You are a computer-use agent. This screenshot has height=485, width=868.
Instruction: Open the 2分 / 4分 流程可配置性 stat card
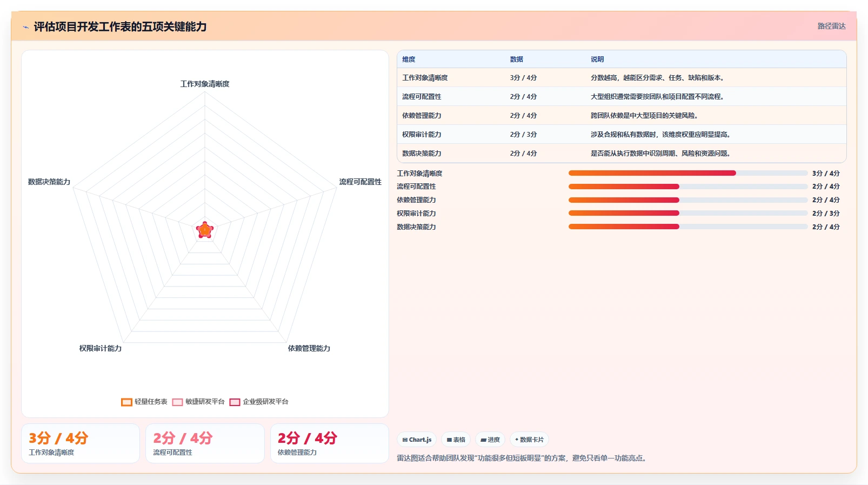pyautogui.click(x=205, y=443)
